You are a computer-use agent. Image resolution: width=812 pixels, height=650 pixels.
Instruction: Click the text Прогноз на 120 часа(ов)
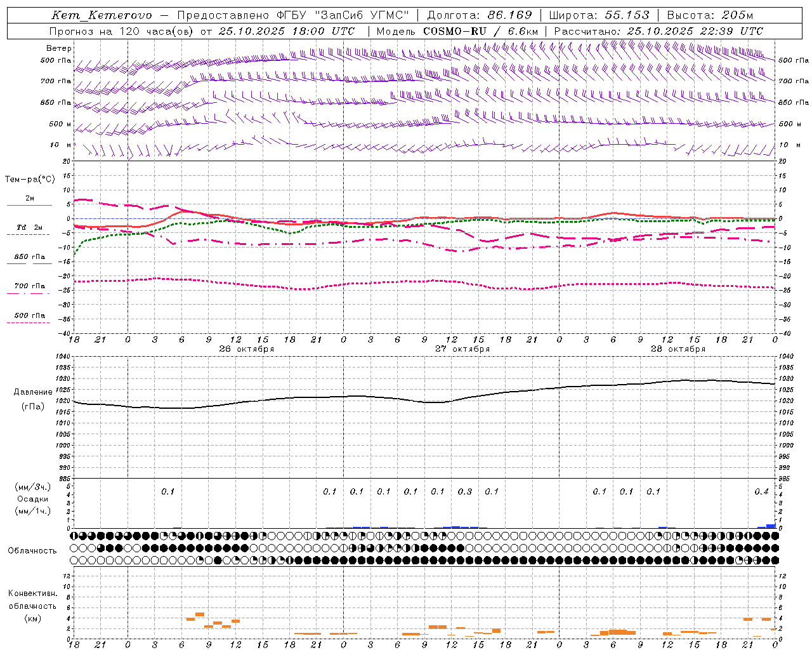coord(122,31)
